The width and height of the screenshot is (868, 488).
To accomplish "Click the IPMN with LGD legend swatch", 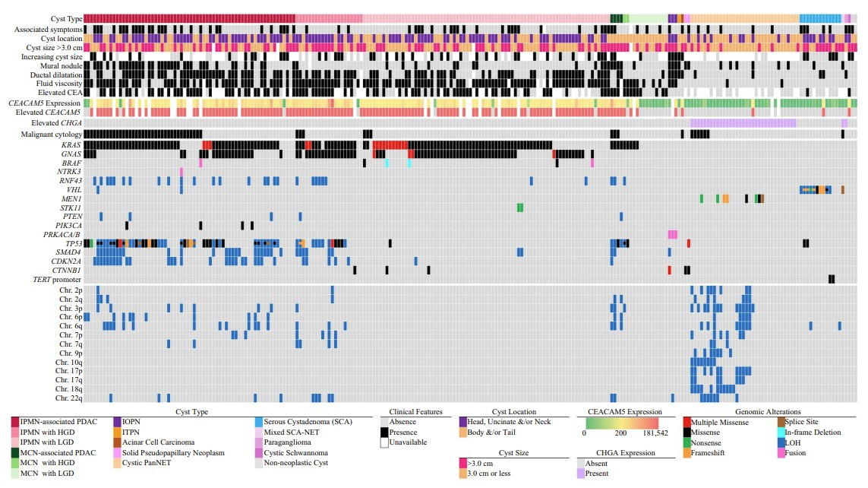I will coord(15,442).
